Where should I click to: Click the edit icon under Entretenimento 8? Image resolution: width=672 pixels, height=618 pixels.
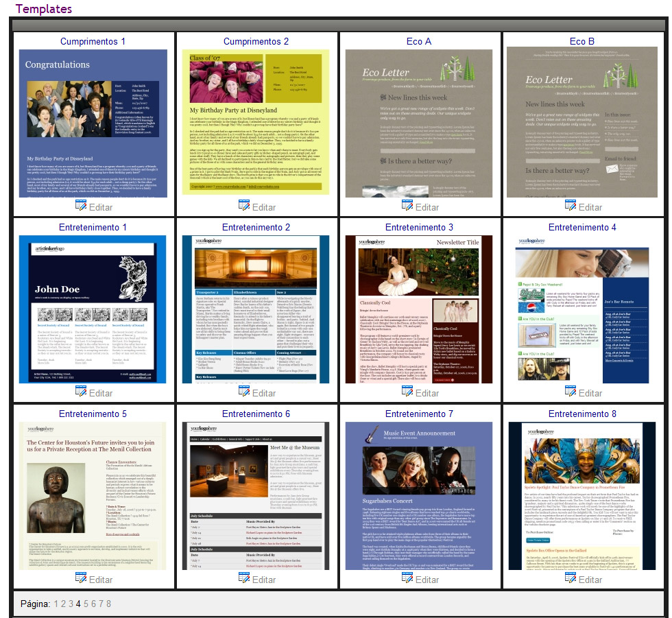(x=571, y=578)
